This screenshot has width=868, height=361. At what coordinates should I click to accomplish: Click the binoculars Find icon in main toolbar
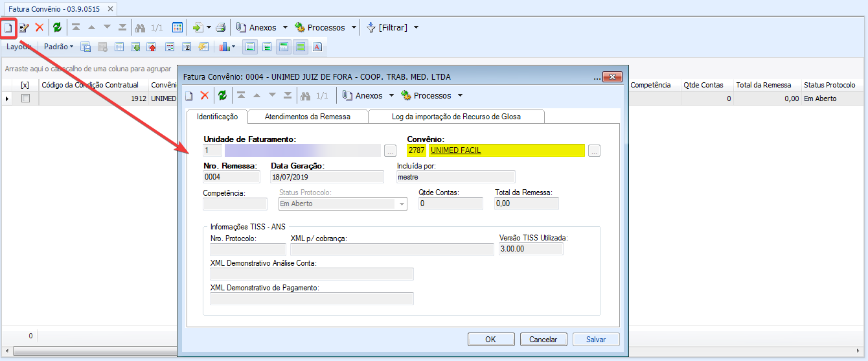coord(140,28)
